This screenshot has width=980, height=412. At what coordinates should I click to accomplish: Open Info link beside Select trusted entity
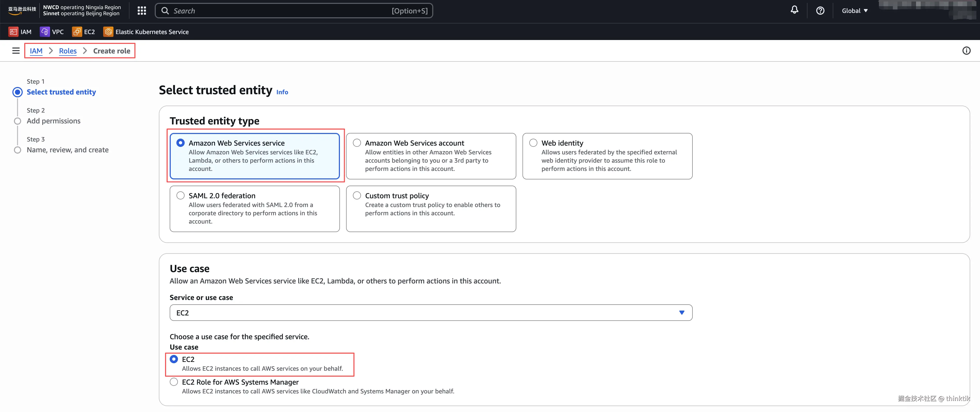pyautogui.click(x=282, y=92)
